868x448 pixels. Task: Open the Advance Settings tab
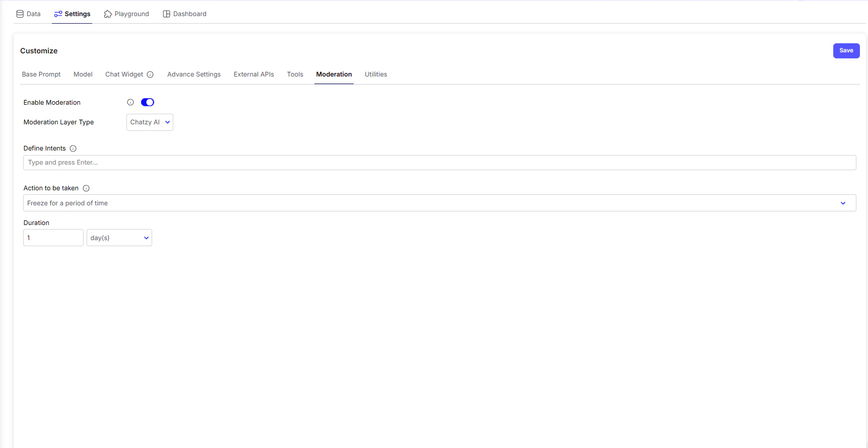(x=194, y=74)
